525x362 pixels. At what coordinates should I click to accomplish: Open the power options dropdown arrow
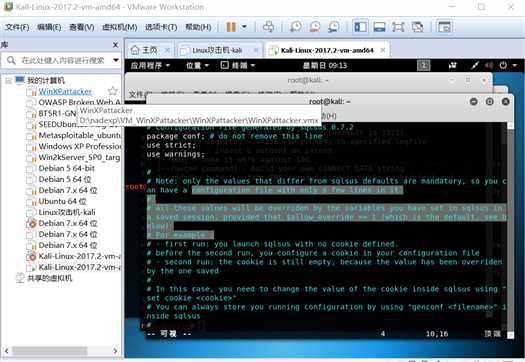pos(244,27)
